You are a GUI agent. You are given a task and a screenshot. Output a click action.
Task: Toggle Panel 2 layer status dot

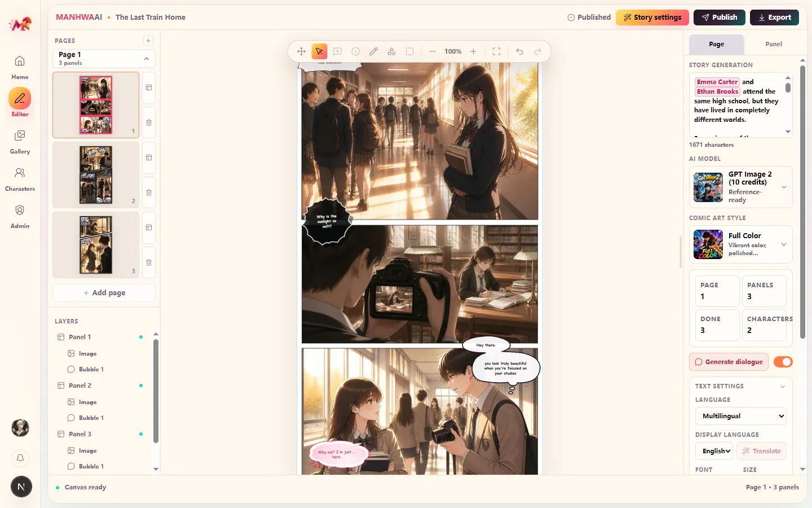141,386
